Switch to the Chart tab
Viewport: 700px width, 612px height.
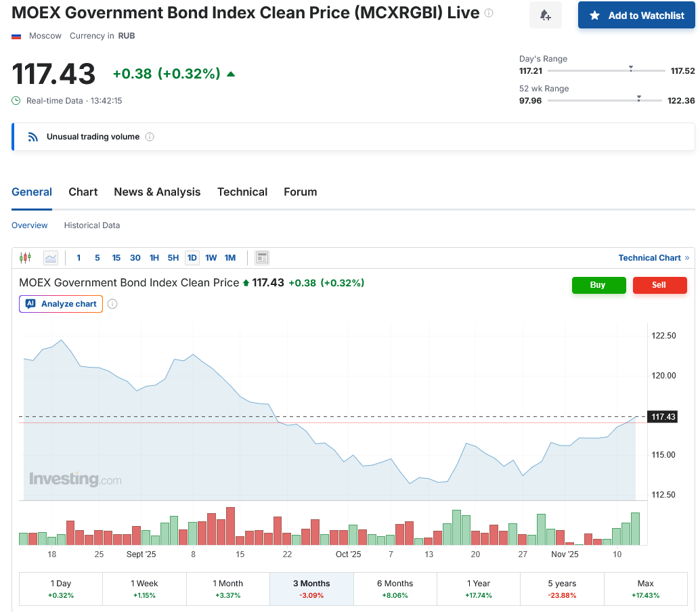point(83,192)
